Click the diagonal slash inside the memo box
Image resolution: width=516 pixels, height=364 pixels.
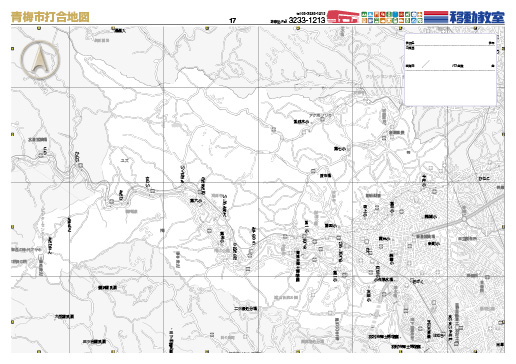click(426, 64)
